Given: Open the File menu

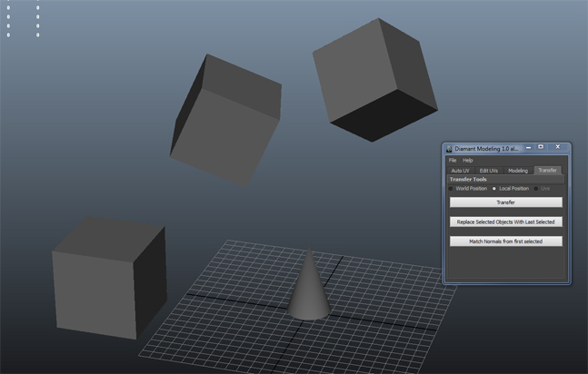Looking at the screenshot, I should tap(453, 160).
